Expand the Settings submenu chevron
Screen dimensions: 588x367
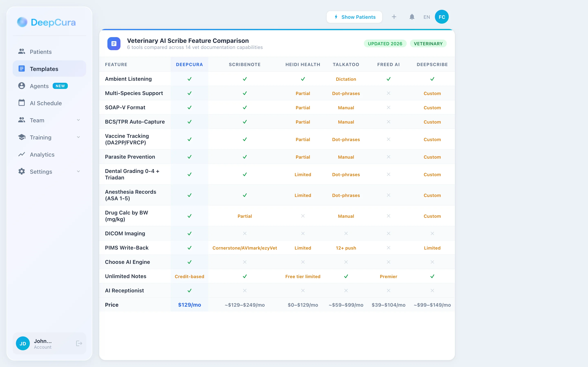(x=78, y=171)
